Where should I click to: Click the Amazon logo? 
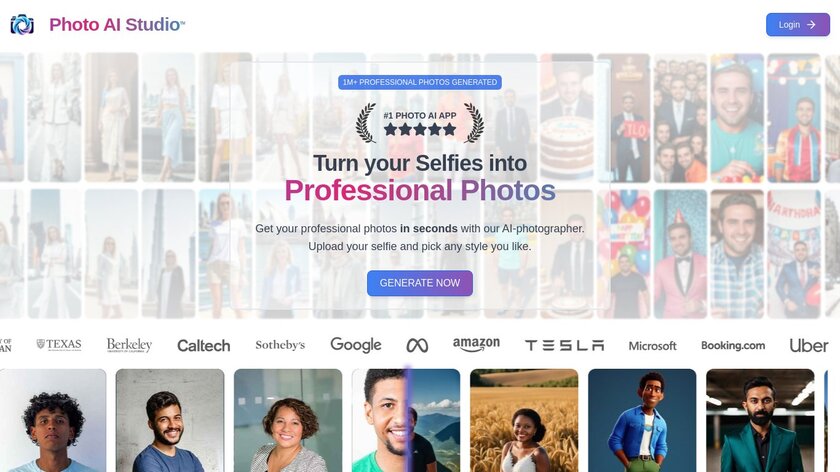476,344
